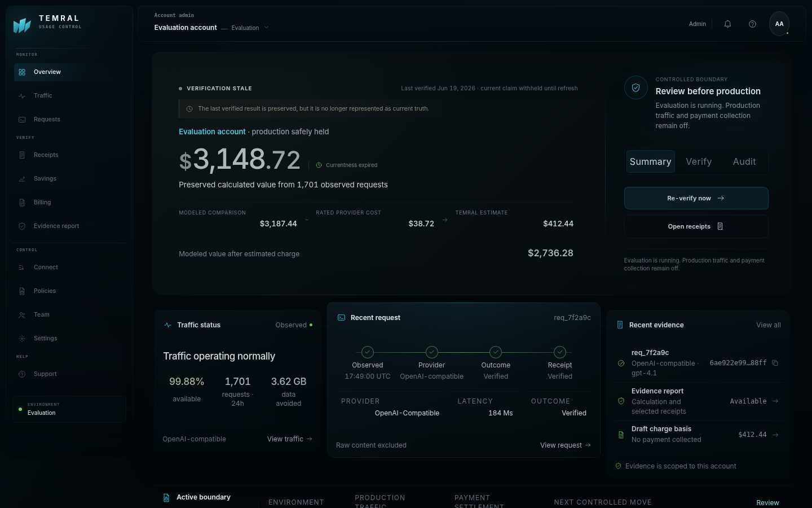
Task: Click the Evaluation account link in the summary
Action: click(212, 132)
